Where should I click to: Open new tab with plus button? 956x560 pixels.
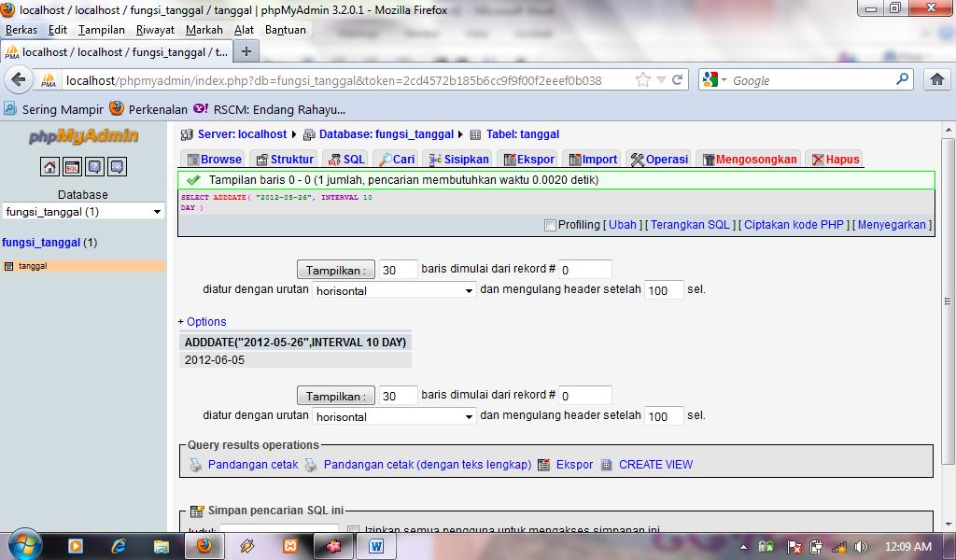(246, 51)
